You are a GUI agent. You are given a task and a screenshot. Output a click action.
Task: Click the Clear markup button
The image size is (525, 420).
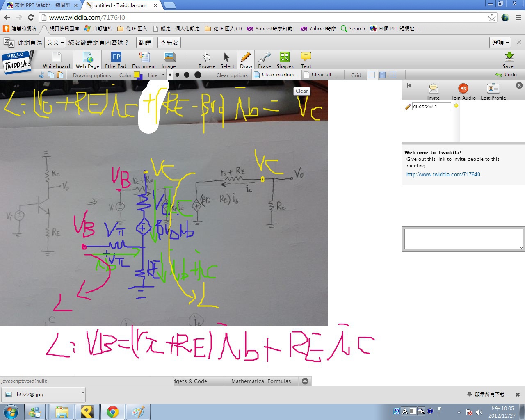277,75
